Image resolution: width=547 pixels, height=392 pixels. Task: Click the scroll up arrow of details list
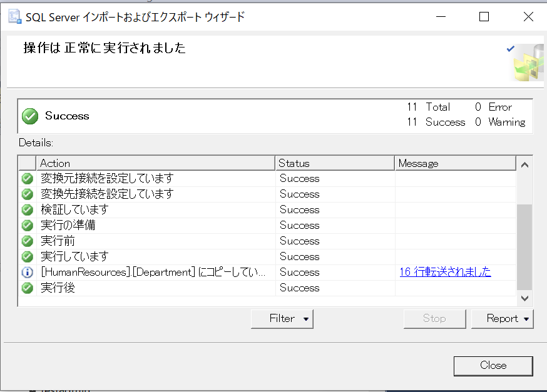click(x=524, y=165)
